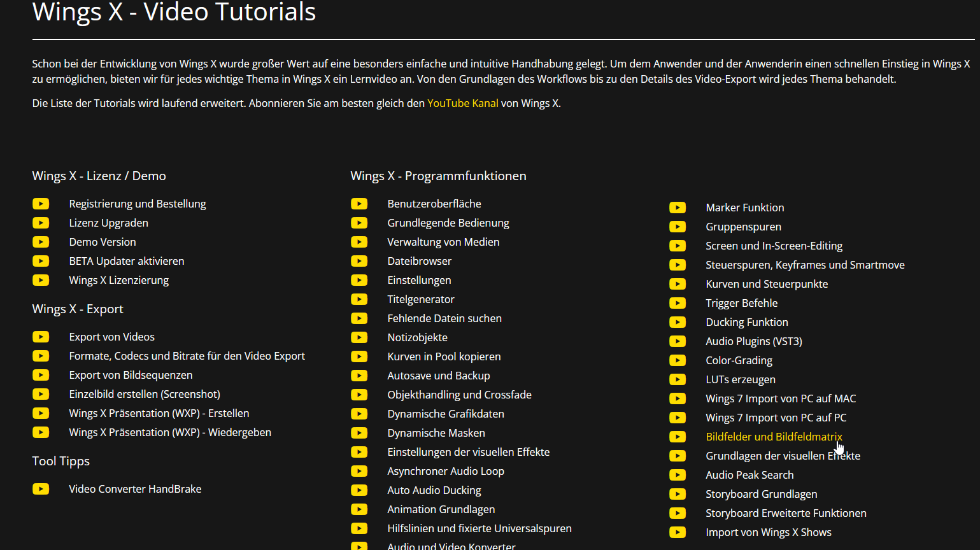Click the YouTube icon beside Storyboard Grundlagen
Viewport: 980px width, 550px height.
coord(678,494)
